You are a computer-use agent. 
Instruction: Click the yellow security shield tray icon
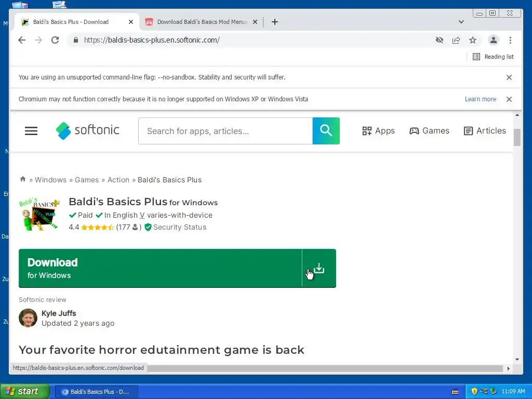coord(474,391)
